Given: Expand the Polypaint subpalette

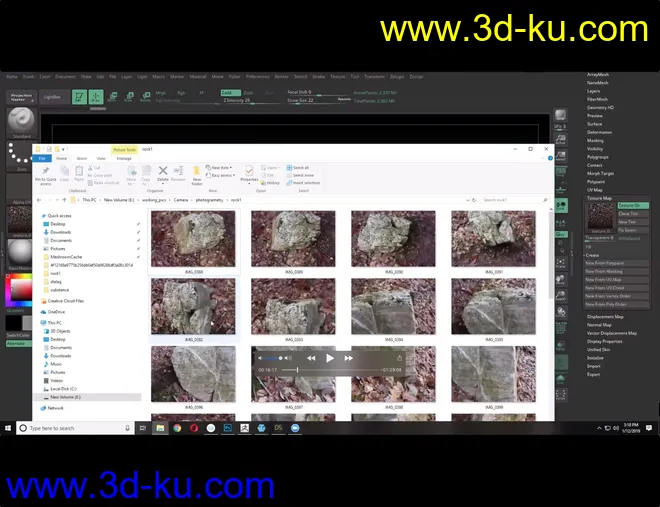Looking at the screenshot, I should click(x=596, y=182).
